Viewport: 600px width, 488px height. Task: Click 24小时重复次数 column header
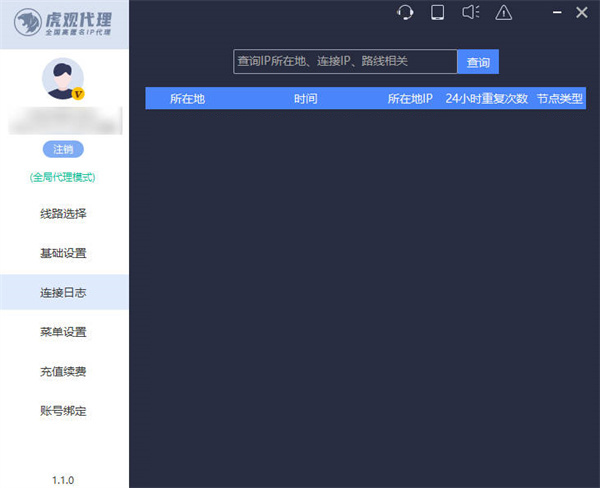(x=486, y=99)
